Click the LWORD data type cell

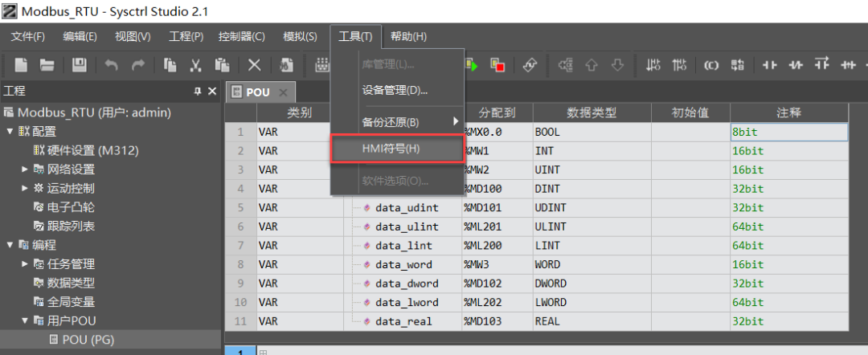(x=592, y=303)
